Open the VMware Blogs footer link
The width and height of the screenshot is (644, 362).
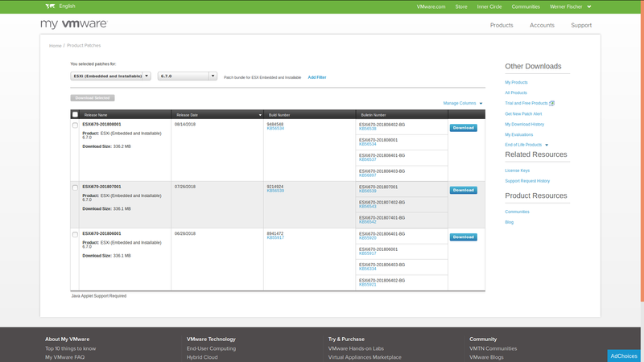click(486, 357)
